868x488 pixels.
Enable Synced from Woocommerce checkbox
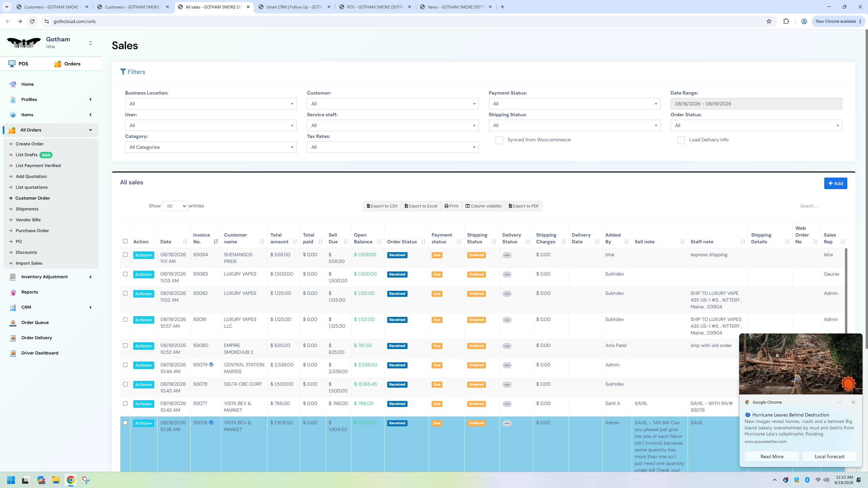(499, 140)
